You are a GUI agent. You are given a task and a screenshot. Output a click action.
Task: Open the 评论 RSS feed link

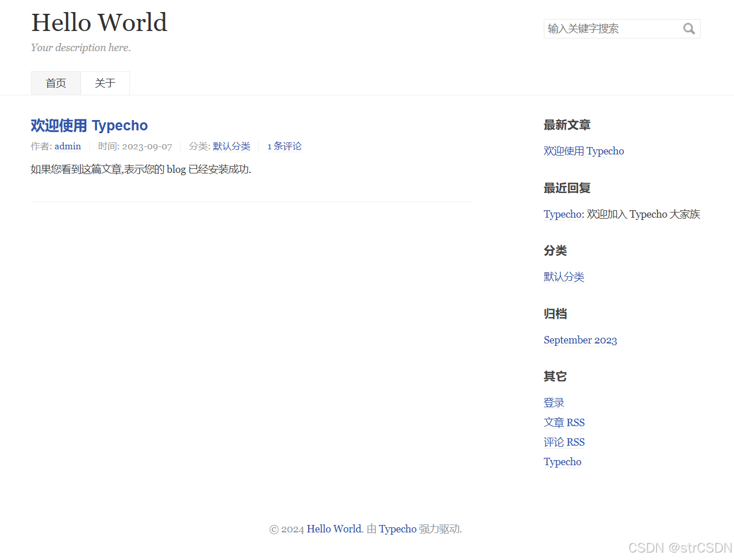(564, 442)
